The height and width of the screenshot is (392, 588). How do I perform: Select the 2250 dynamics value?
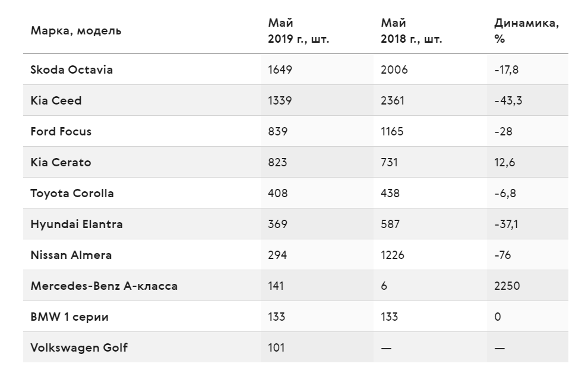point(507,286)
